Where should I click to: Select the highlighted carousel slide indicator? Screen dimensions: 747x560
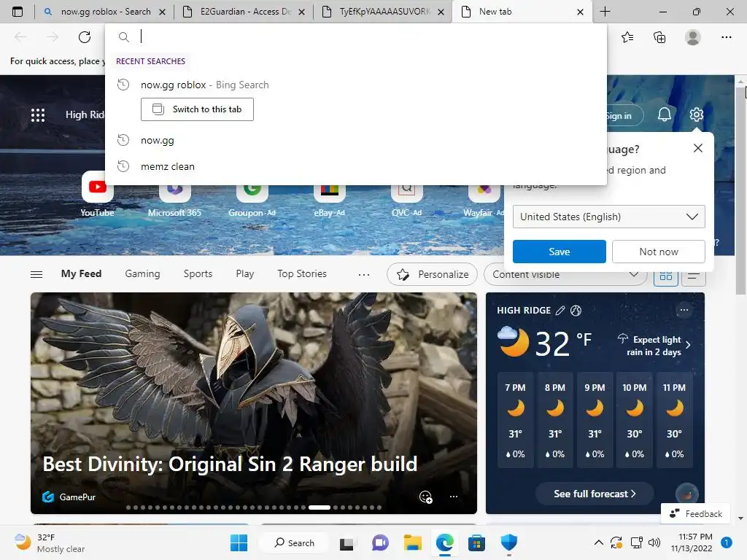pos(320,507)
